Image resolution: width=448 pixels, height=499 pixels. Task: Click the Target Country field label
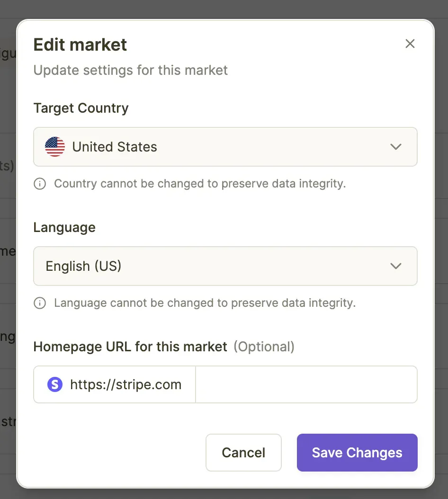click(x=81, y=108)
